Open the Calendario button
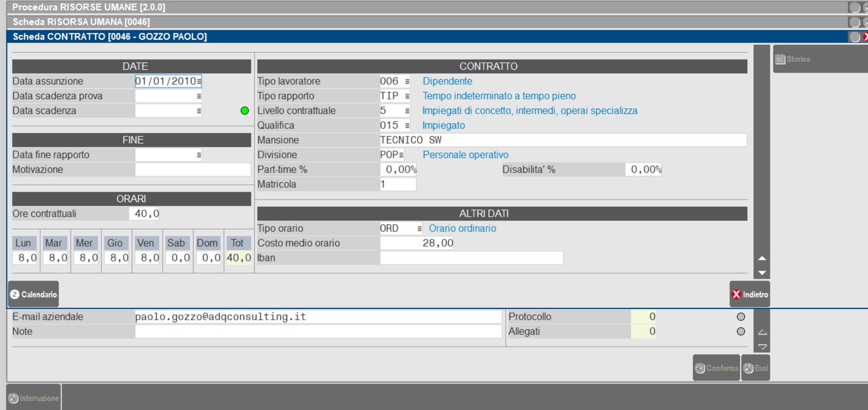The image size is (868, 410). tap(33, 294)
